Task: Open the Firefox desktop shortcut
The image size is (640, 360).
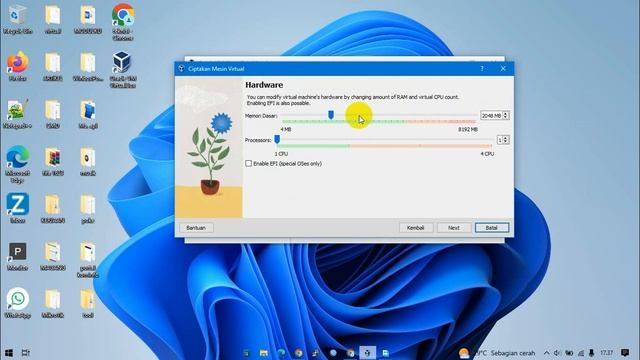Action: pos(18,66)
